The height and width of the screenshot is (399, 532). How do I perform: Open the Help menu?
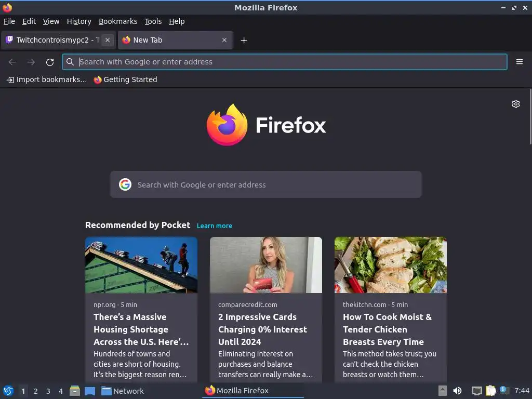coord(177,21)
